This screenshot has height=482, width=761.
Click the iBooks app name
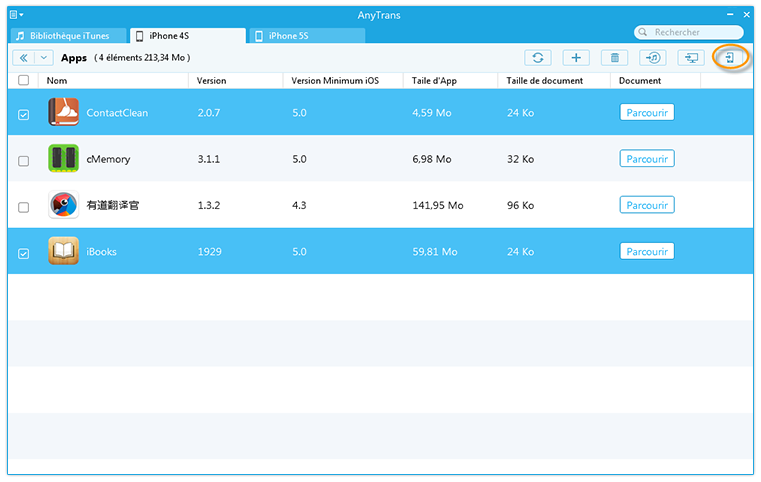pos(101,251)
